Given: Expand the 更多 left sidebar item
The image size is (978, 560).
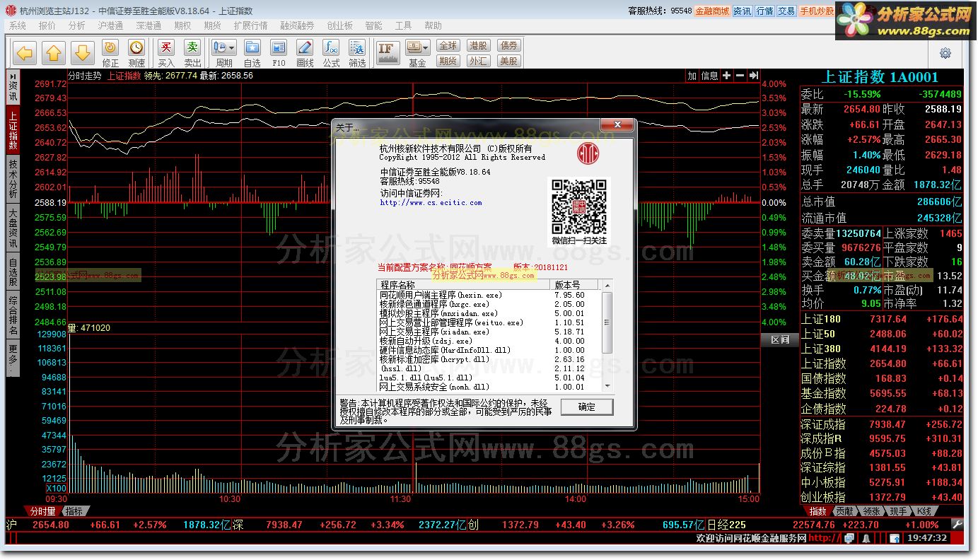Looking at the screenshot, I should (x=13, y=358).
